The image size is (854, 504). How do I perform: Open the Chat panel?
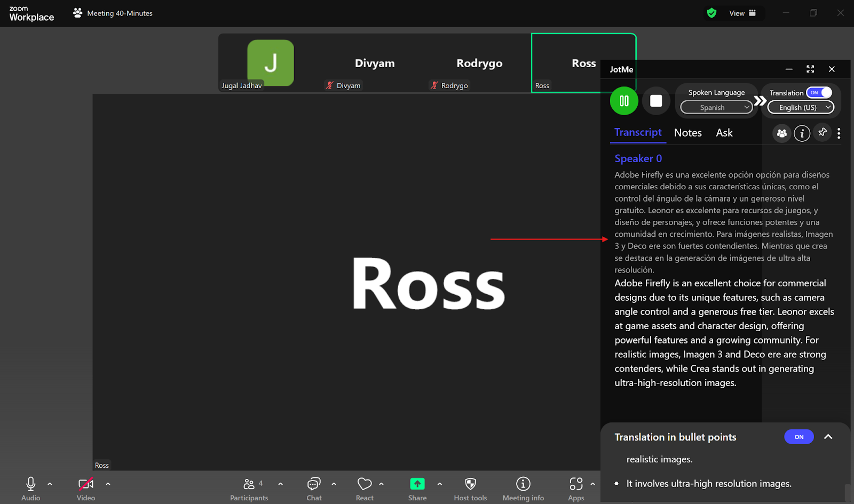pos(314,489)
